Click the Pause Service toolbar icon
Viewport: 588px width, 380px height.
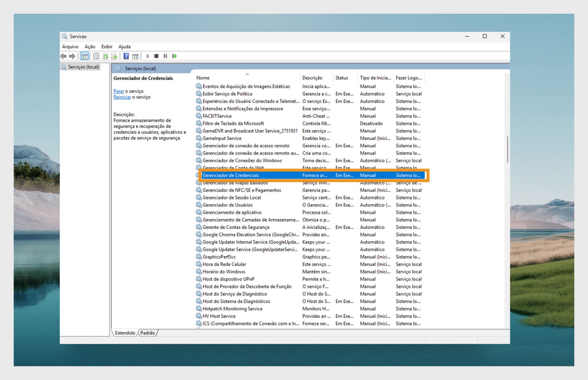point(165,56)
